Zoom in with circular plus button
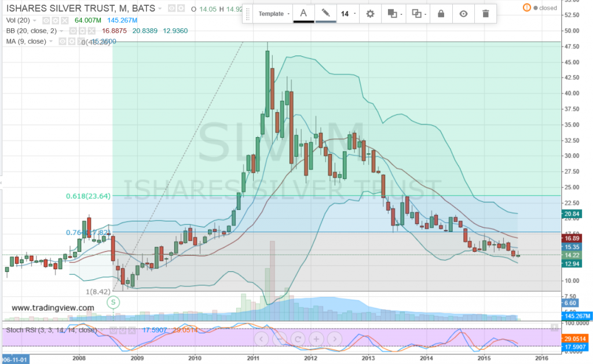Viewport: 593px width, 364px height. 316,339
